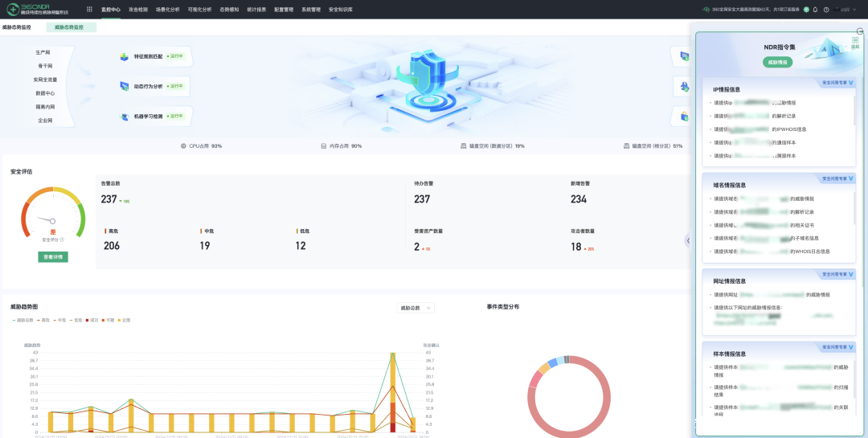Click the 机器学习检测 engine icon

[124, 117]
